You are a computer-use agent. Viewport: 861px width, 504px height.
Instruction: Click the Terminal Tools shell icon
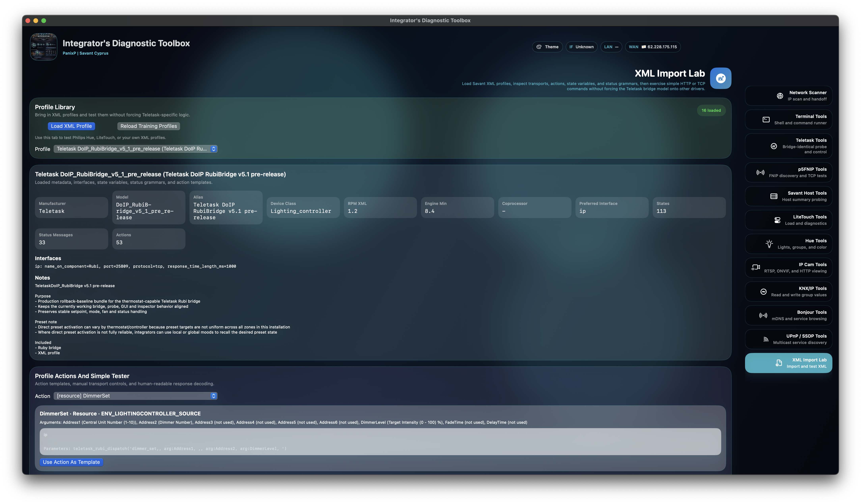(766, 120)
